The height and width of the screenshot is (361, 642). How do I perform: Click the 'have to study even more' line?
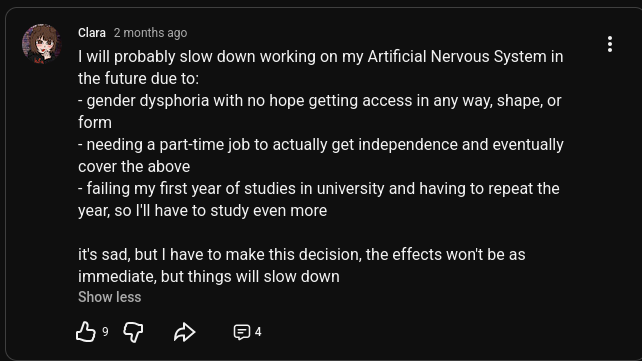coord(202,211)
